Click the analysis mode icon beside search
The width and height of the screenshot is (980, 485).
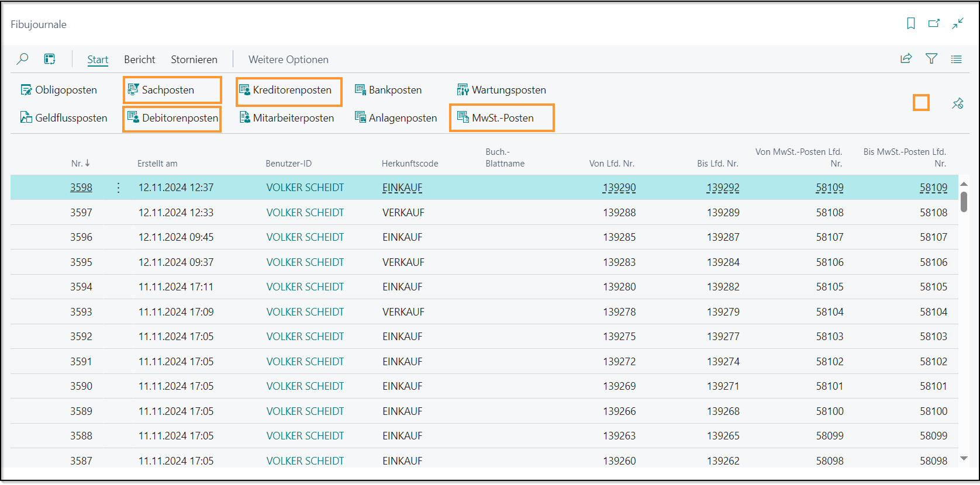pos(50,59)
